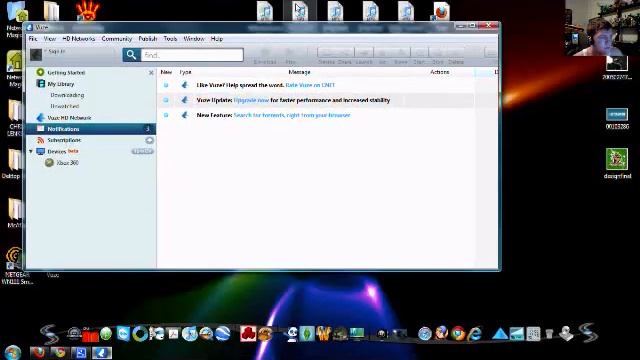This screenshot has width=640, height=360.
Task: Launch World of Warcraft from the dock
Action: click(x=323, y=334)
